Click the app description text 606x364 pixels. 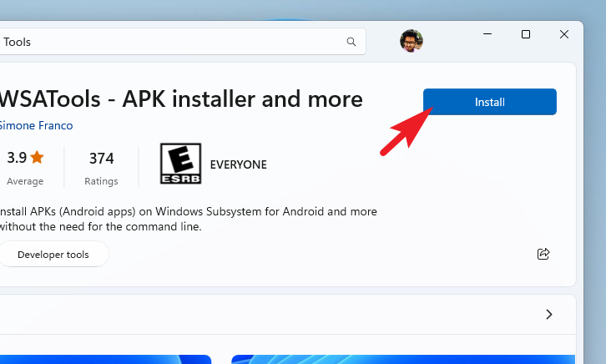coord(188,219)
